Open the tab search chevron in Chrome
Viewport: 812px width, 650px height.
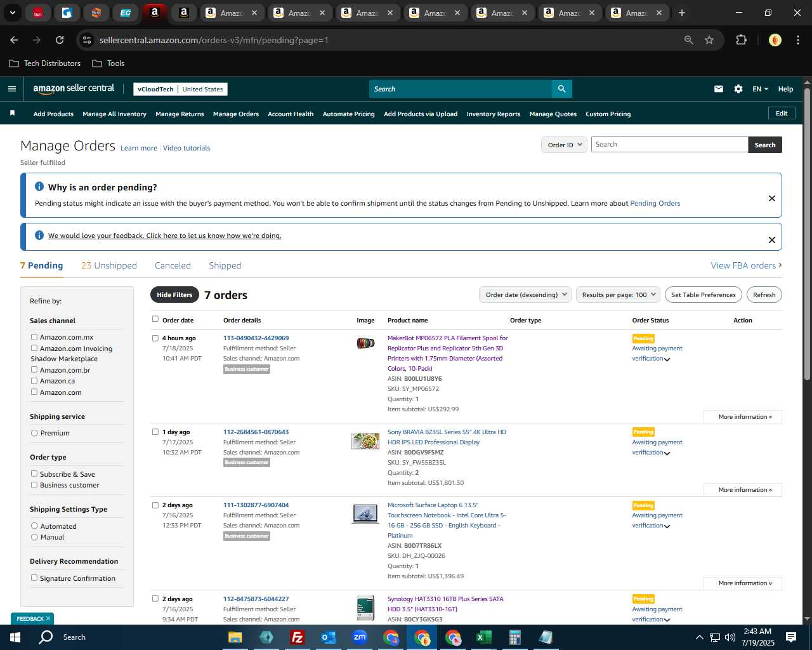coord(13,13)
